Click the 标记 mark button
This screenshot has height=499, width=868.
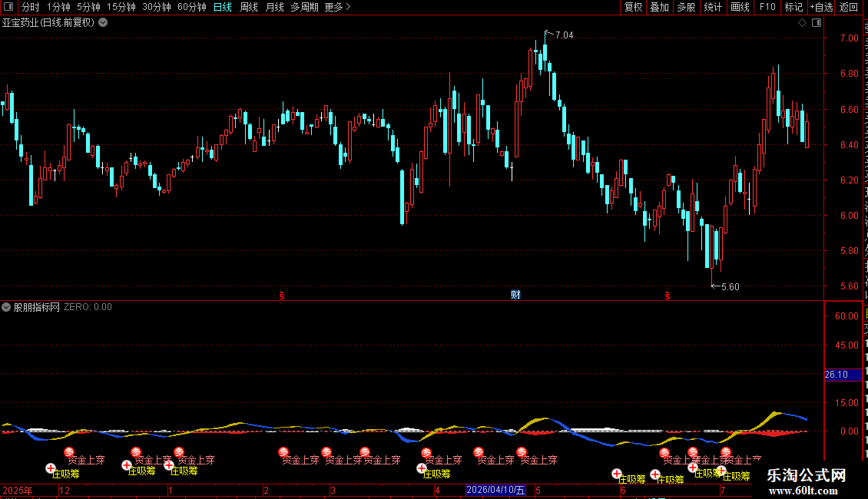click(x=793, y=7)
